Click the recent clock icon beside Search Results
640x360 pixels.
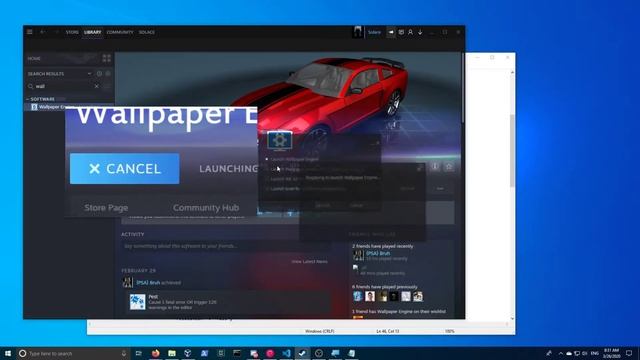99,74
